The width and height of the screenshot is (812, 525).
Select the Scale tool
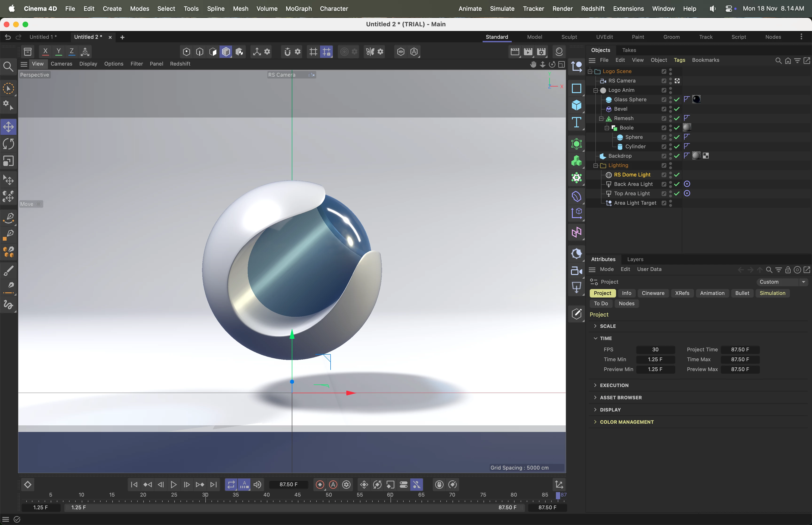click(x=8, y=161)
